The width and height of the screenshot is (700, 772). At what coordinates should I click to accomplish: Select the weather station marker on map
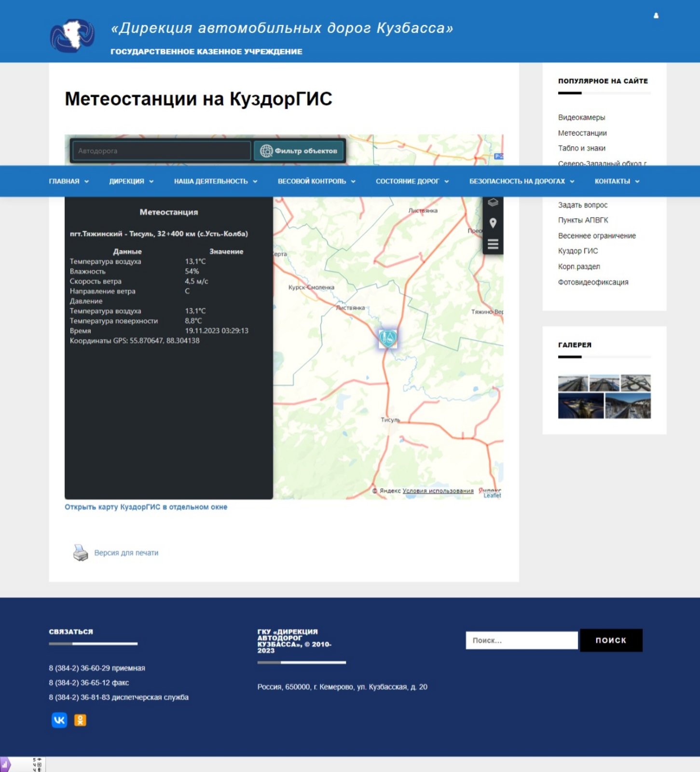[x=387, y=338]
